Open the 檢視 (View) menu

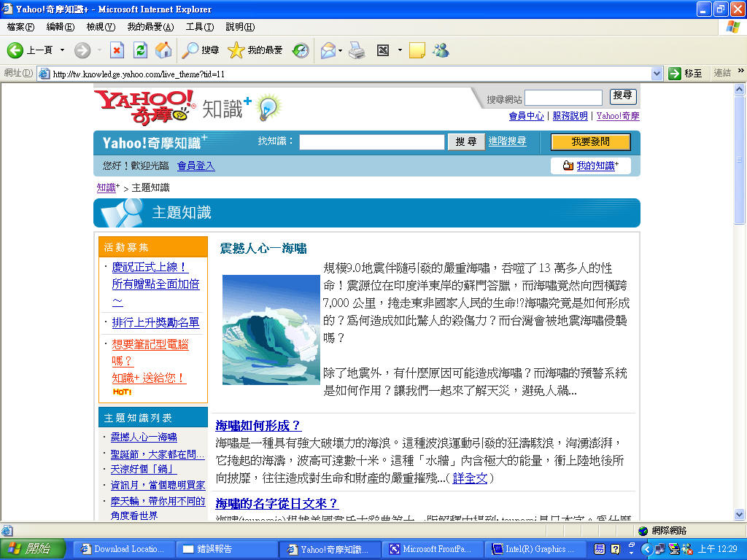[x=101, y=27]
